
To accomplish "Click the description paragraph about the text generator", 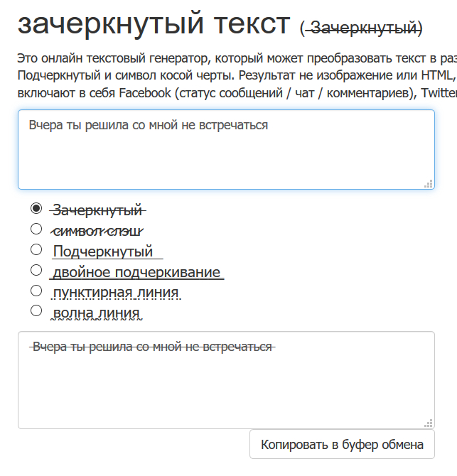I will 235,75.
